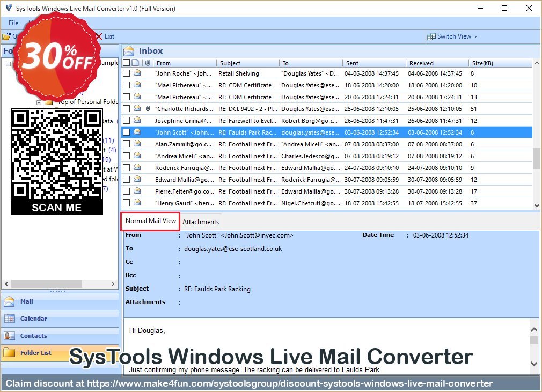Screen dimensions: 542x392
Task: Click the Folder List folder icon
Action: pyautogui.click(x=9, y=353)
